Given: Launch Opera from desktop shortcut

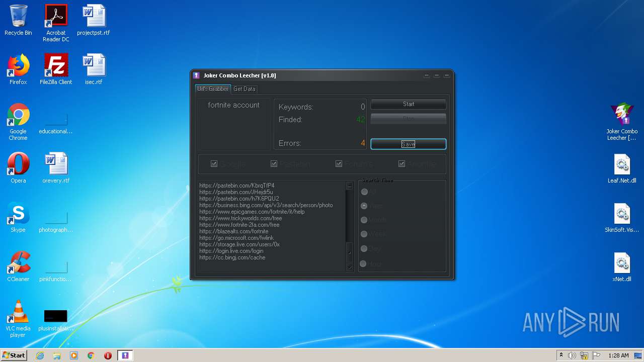Looking at the screenshot, I should click(18, 168).
